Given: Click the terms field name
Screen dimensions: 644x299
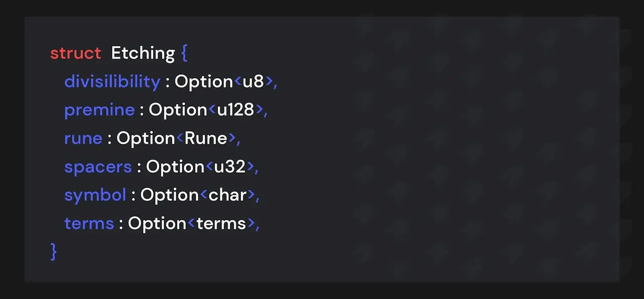Looking at the screenshot, I should (89, 223).
